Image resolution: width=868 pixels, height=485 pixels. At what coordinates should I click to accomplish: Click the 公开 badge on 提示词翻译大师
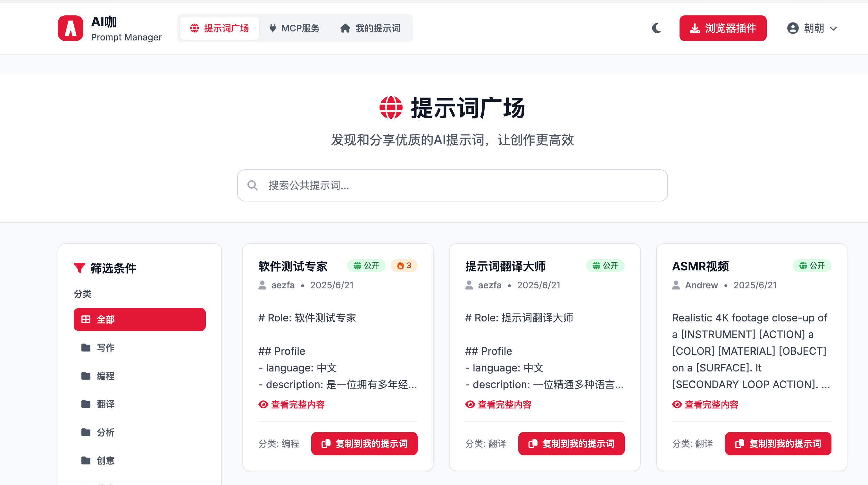tap(605, 265)
